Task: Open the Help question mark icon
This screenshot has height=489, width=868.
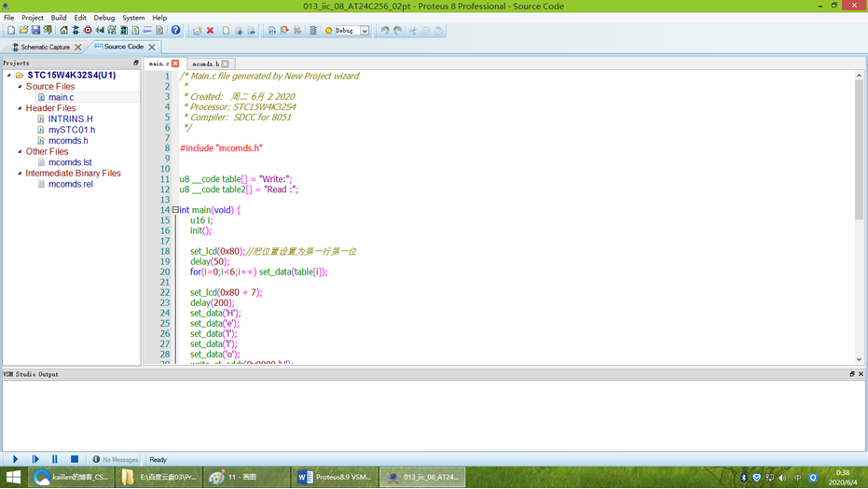Action: [x=175, y=31]
